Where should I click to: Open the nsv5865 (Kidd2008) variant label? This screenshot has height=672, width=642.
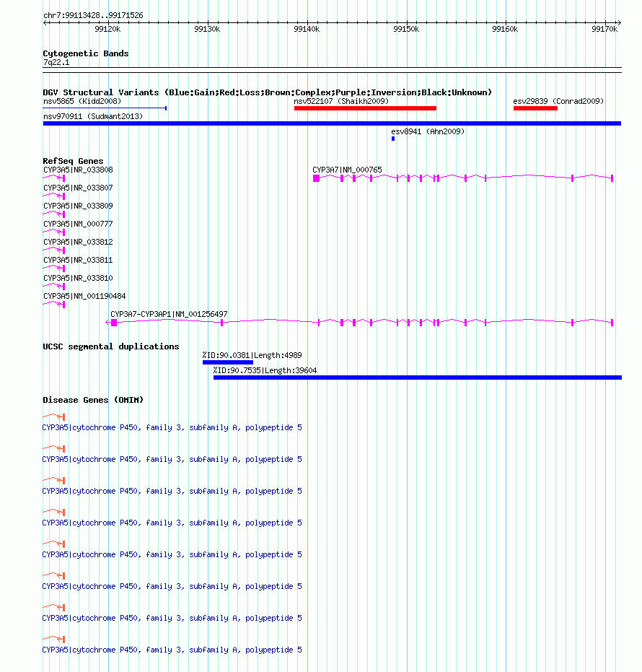coord(82,102)
